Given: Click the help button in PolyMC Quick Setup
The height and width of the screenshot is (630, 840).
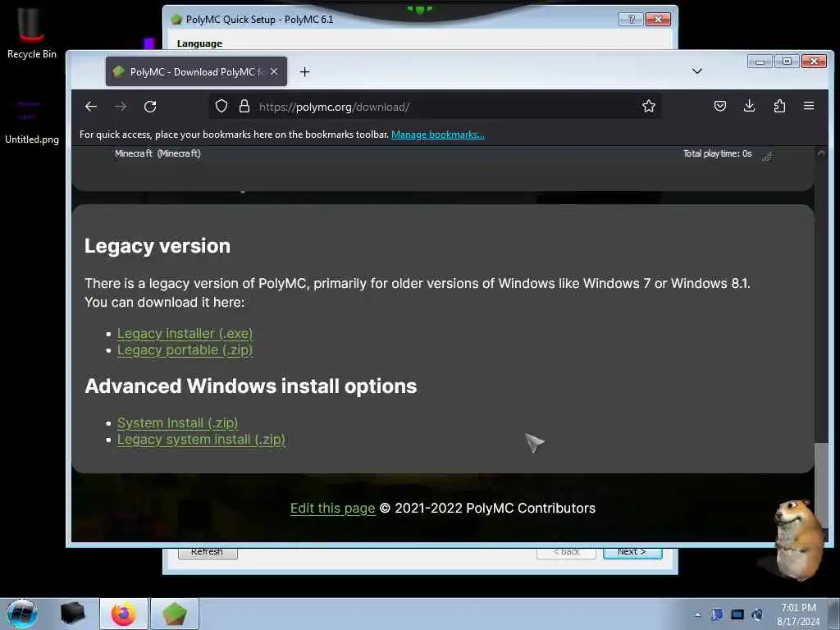Looking at the screenshot, I should [x=631, y=20].
